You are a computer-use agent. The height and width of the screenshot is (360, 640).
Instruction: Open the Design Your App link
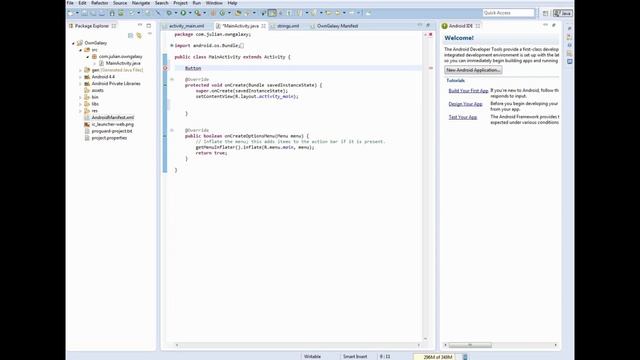[x=465, y=104]
